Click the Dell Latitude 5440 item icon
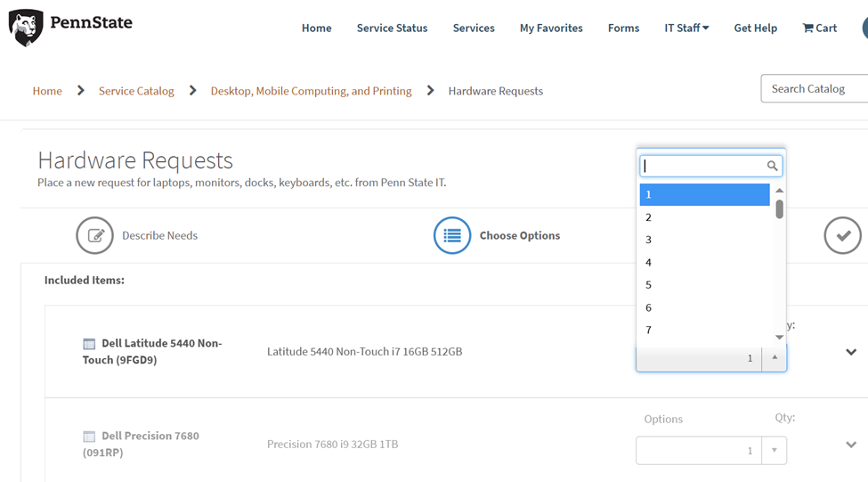The height and width of the screenshot is (482, 868). tap(89, 344)
